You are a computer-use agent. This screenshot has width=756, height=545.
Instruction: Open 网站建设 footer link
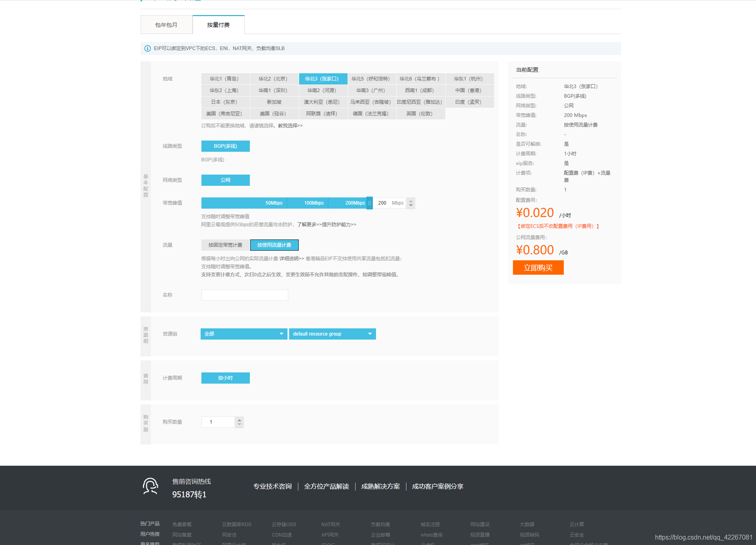click(480, 525)
